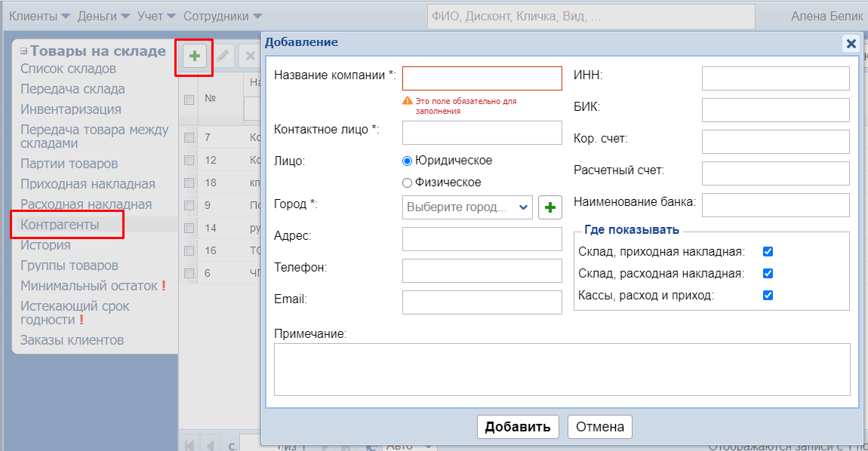Screen dimensions: 868x451
Task: Click the Отмена button
Action: click(600, 427)
